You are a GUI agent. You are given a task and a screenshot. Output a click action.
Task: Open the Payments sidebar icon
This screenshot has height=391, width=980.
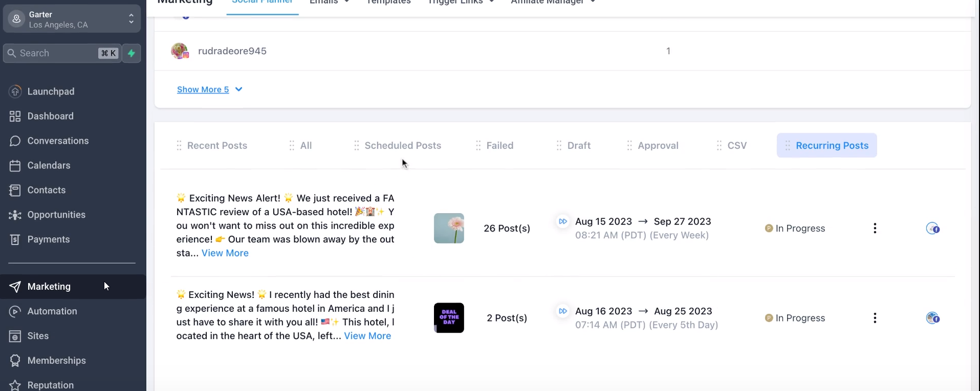coord(15,239)
